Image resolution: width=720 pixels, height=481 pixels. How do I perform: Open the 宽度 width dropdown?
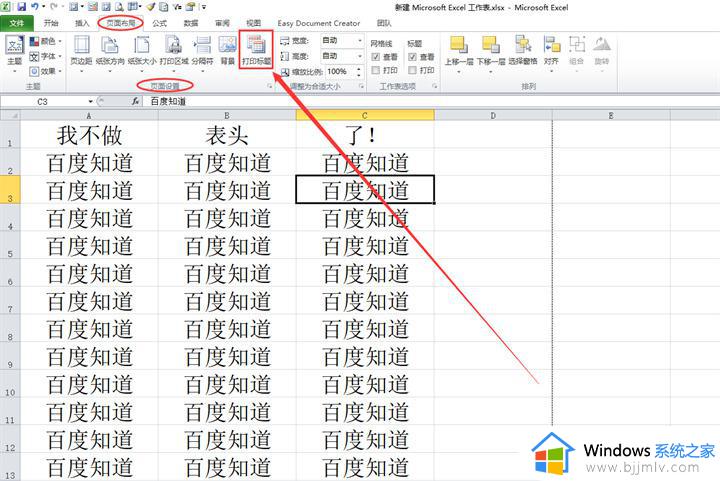click(360, 40)
